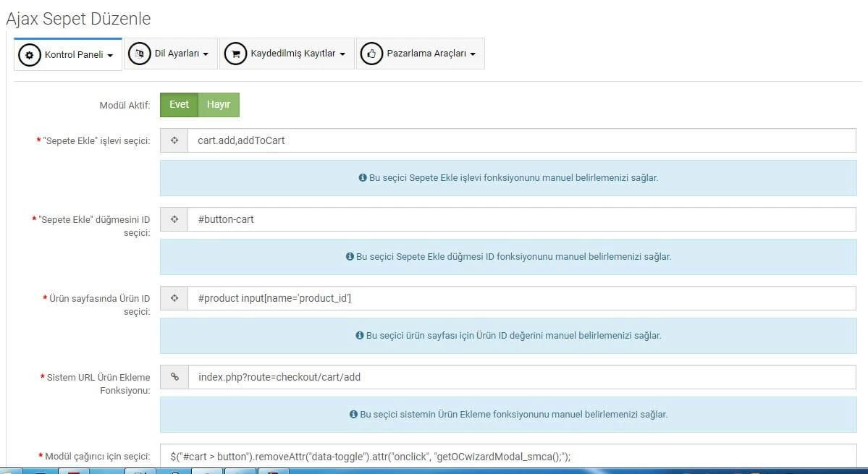Click the selector icon beside the Ürün ID field
Image resolution: width=868 pixels, height=474 pixels.
174,297
